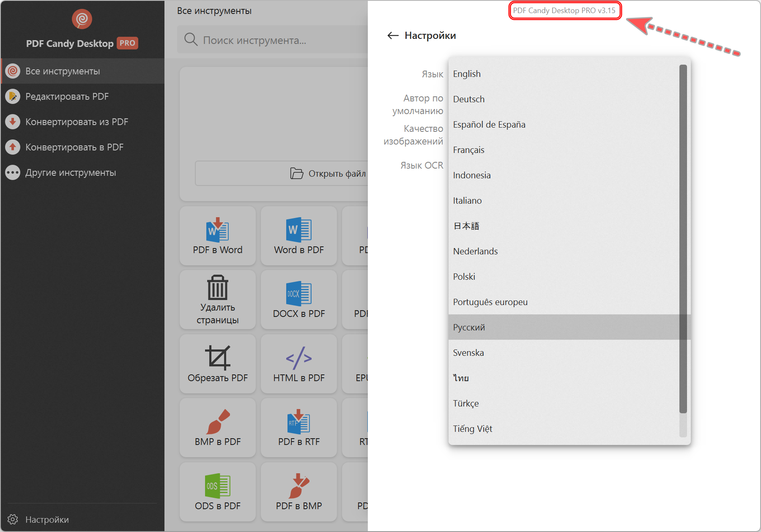The height and width of the screenshot is (532, 761).
Task: Open the Word в PDF tool
Action: tap(299, 236)
